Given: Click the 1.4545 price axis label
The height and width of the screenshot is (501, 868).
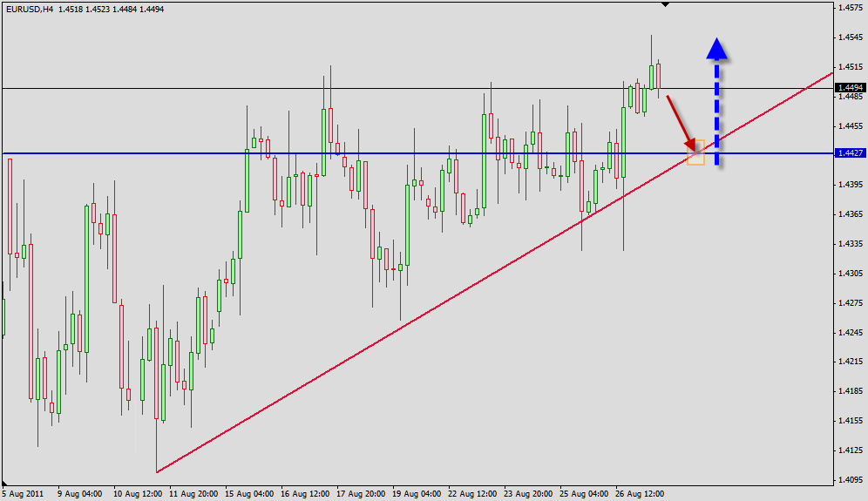Looking at the screenshot, I should click(x=851, y=37).
